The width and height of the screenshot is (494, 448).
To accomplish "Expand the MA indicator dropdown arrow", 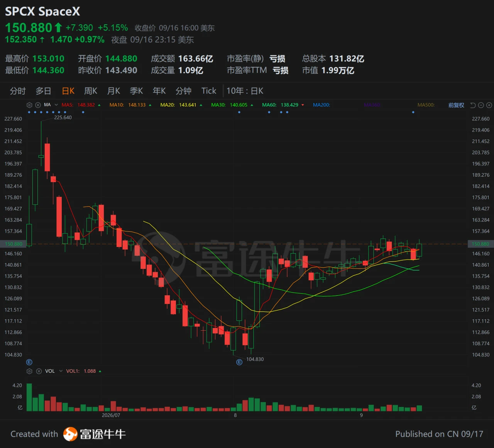I will [x=56, y=105].
